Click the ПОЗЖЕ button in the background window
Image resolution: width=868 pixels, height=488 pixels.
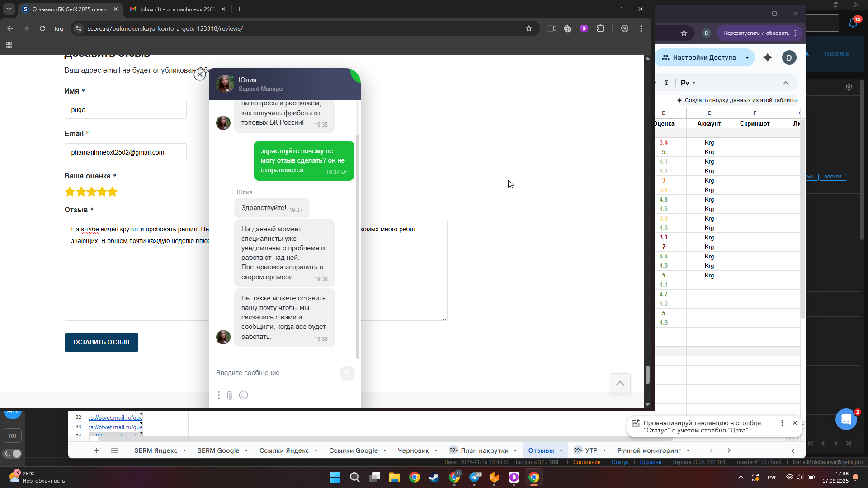pos(837,54)
